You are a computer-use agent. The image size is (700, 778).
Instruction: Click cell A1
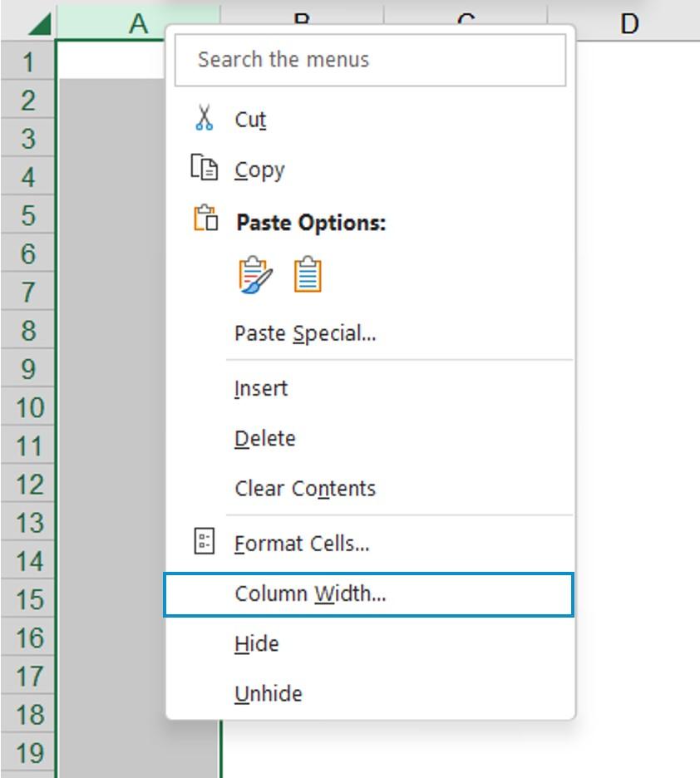(x=111, y=61)
